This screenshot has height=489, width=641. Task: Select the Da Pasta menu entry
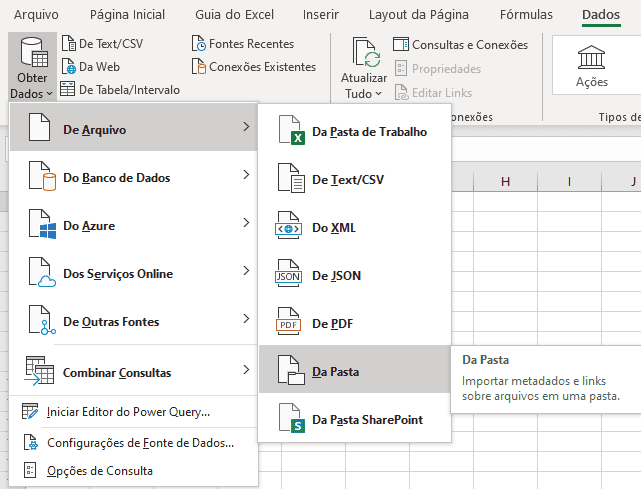355,369
